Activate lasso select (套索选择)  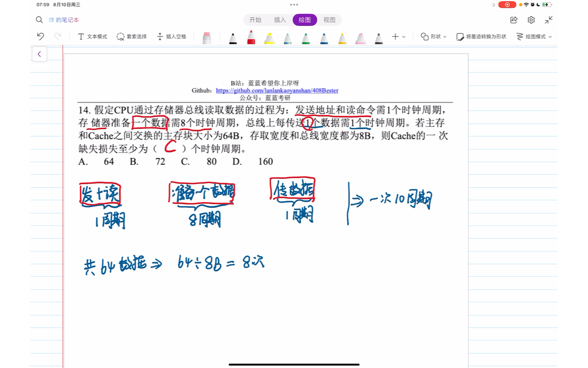[x=132, y=36]
